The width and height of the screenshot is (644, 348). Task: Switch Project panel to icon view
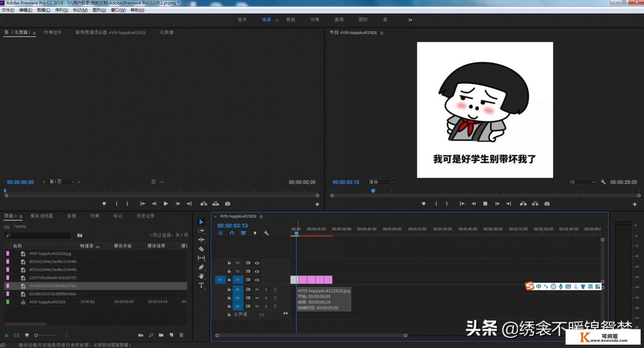pyautogui.click(x=27, y=335)
